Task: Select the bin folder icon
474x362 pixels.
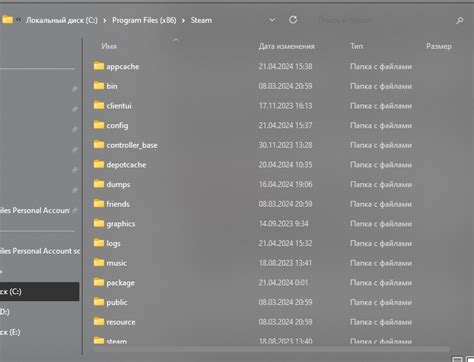Action: pos(99,85)
